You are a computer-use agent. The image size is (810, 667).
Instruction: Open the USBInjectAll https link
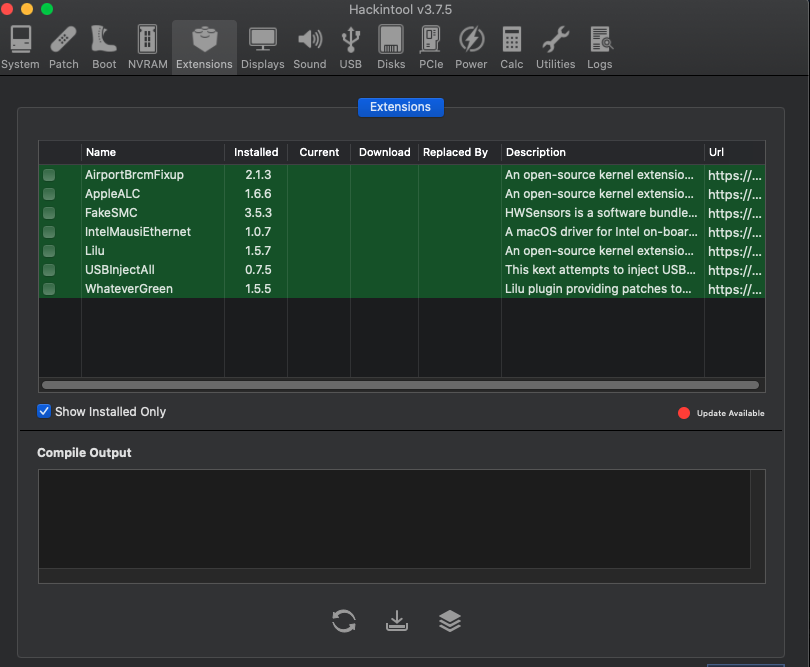coord(735,270)
